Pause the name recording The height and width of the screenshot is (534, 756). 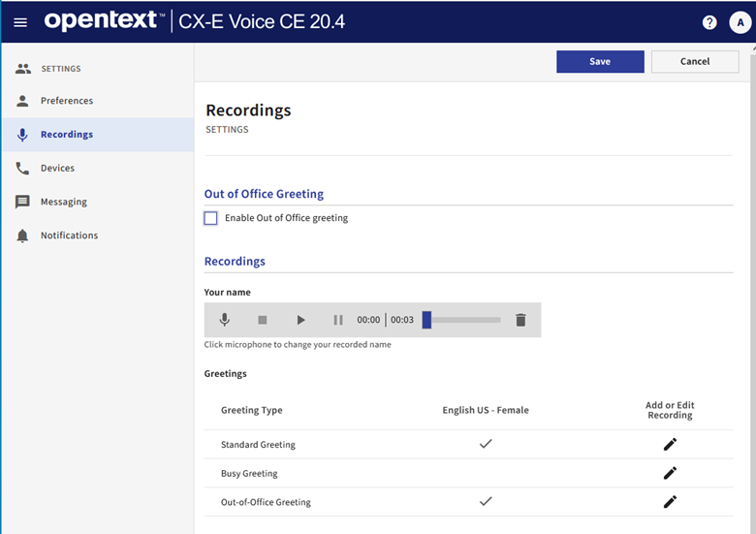(338, 320)
